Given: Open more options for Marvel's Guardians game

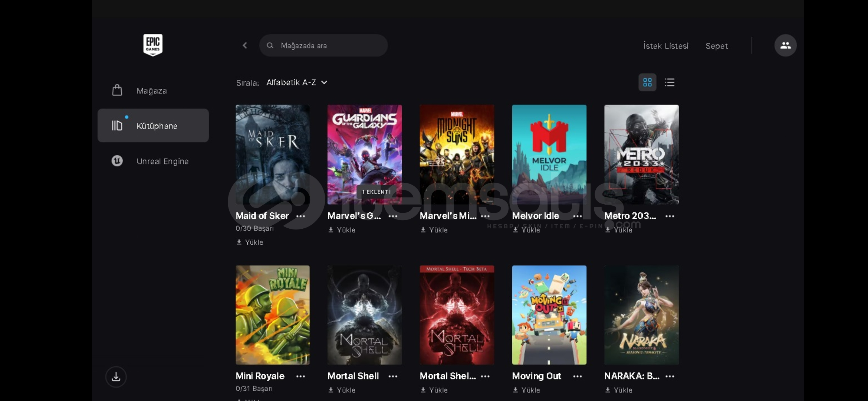Looking at the screenshot, I should tap(393, 216).
